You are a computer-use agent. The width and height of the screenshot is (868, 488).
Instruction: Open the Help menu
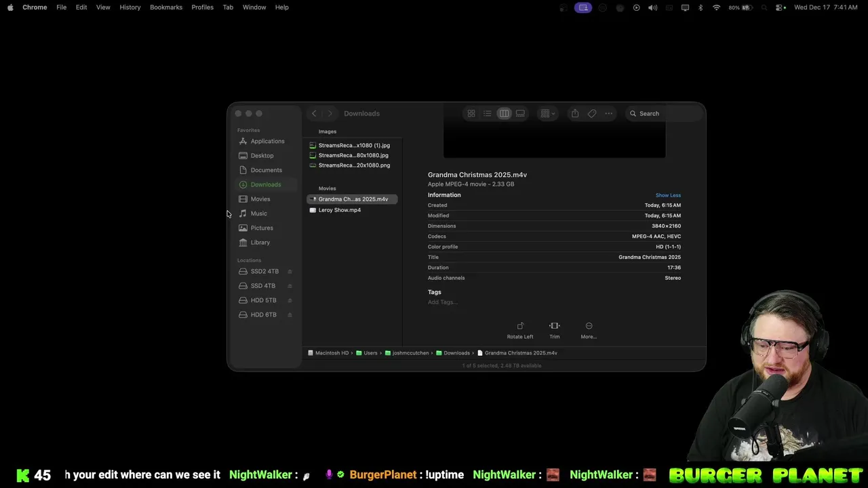pyautogui.click(x=282, y=7)
